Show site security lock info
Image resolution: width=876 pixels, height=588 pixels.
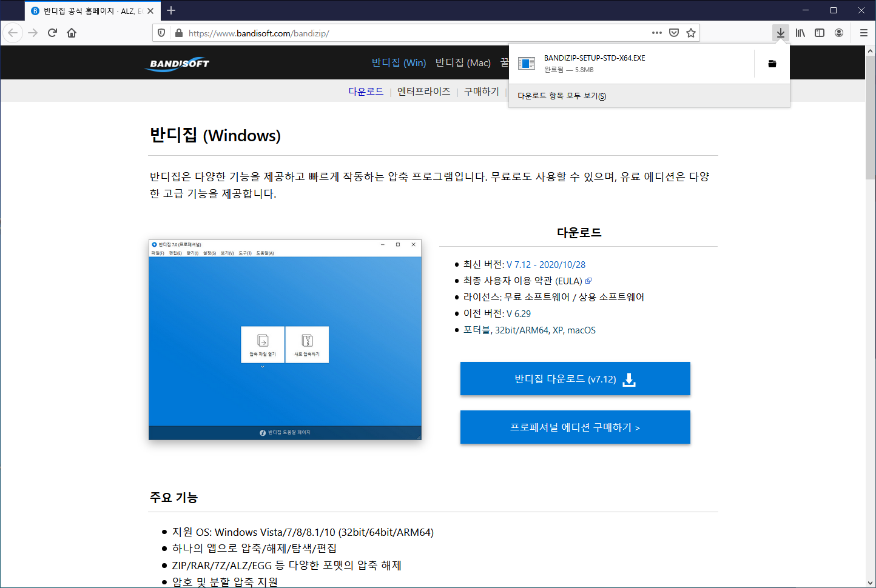click(178, 33)
